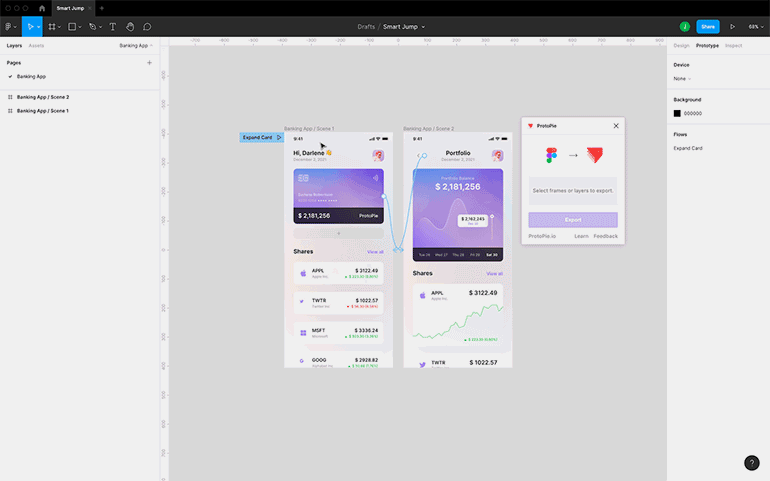
Task: Switch to the Assets tab
Action: click(x=36, y=45)
